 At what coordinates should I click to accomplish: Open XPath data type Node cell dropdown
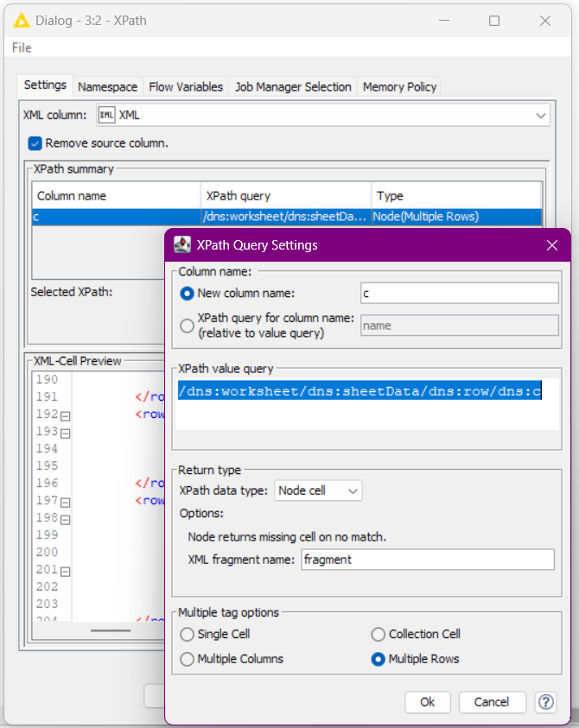point(318,491)
